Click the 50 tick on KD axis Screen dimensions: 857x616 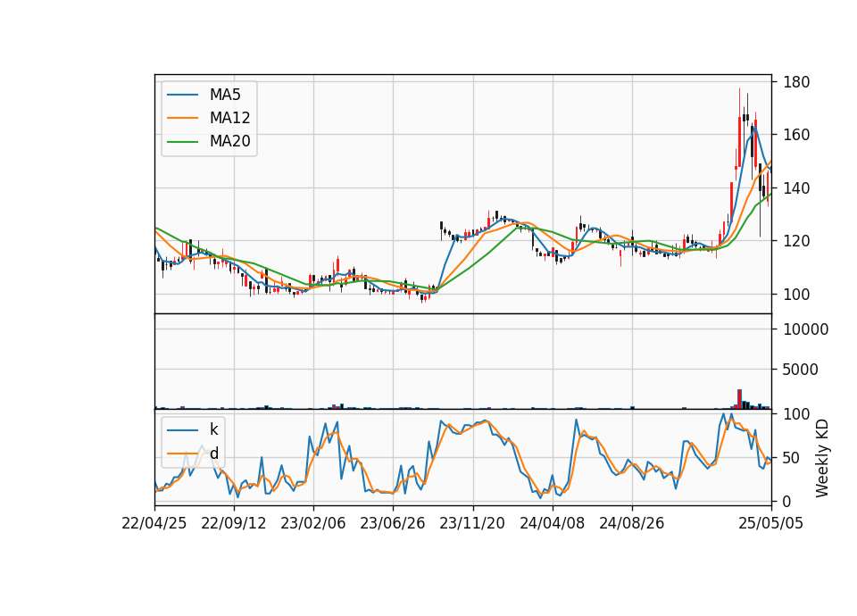coord(792,457)
